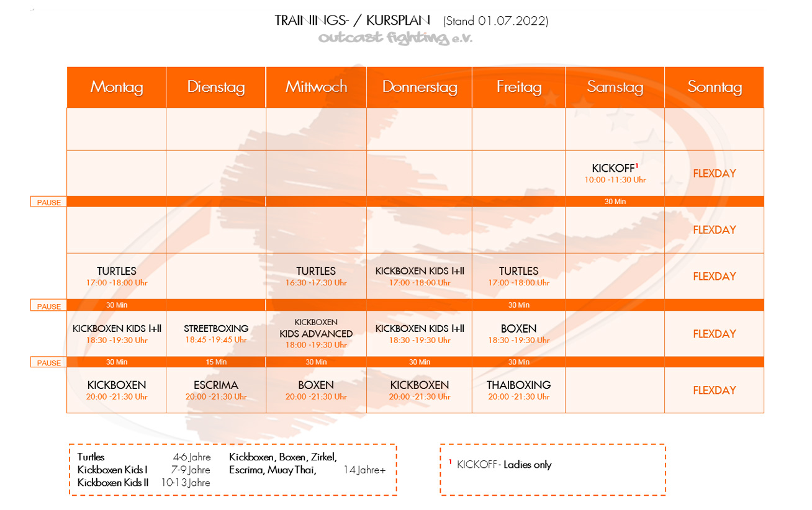The height and width of the screenshot is (510, 812).
Task: Select the Sonntag column header
Action: 715,87
